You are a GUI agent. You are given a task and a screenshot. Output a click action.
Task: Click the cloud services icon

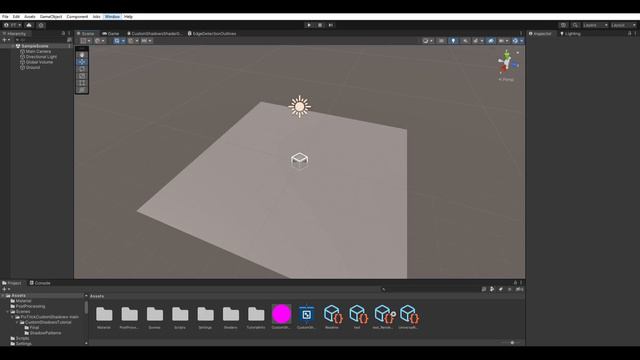29,25
